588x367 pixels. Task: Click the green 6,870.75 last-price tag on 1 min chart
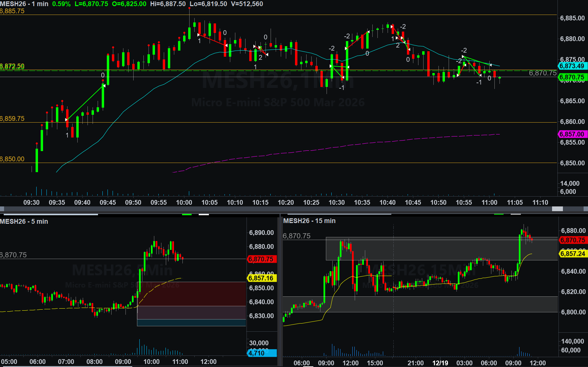point(572,77)
